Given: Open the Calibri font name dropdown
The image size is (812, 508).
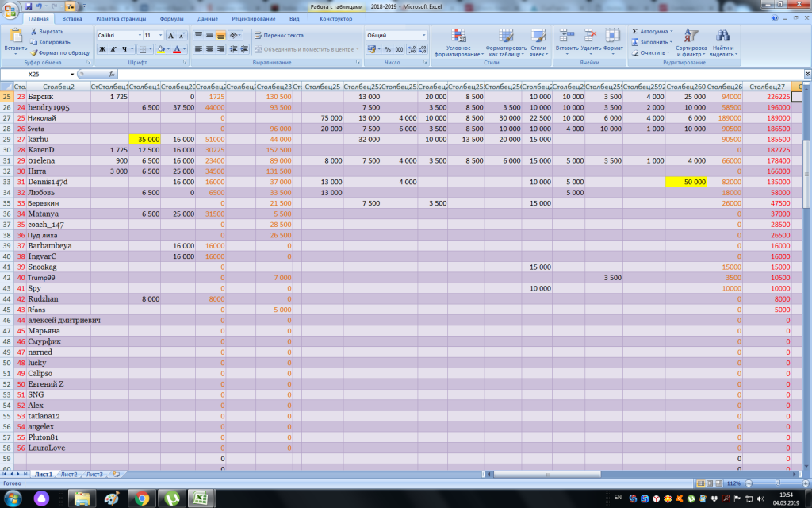Looking at the screenshot, I should pyautogui.click(x=140, y=36).
